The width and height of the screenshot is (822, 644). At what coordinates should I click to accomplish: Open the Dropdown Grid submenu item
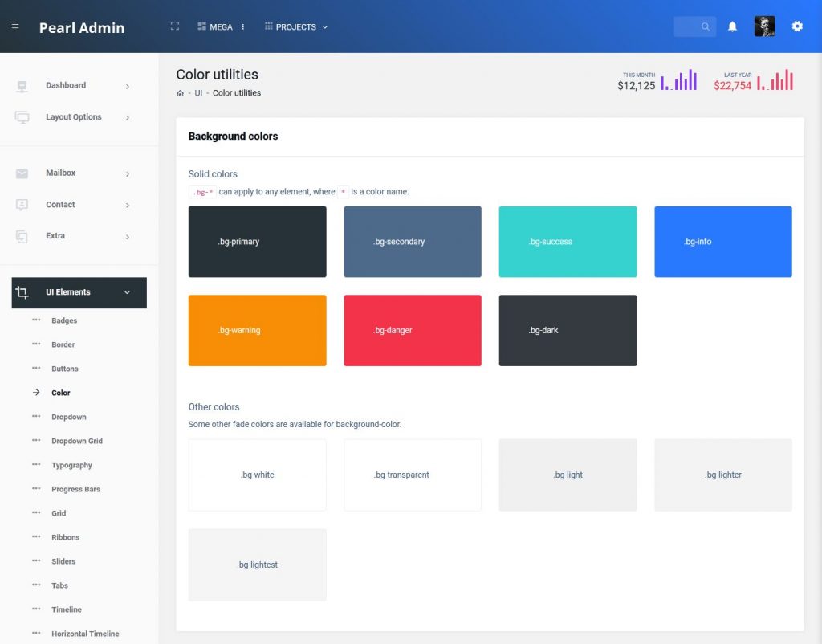tap(77, 441)
